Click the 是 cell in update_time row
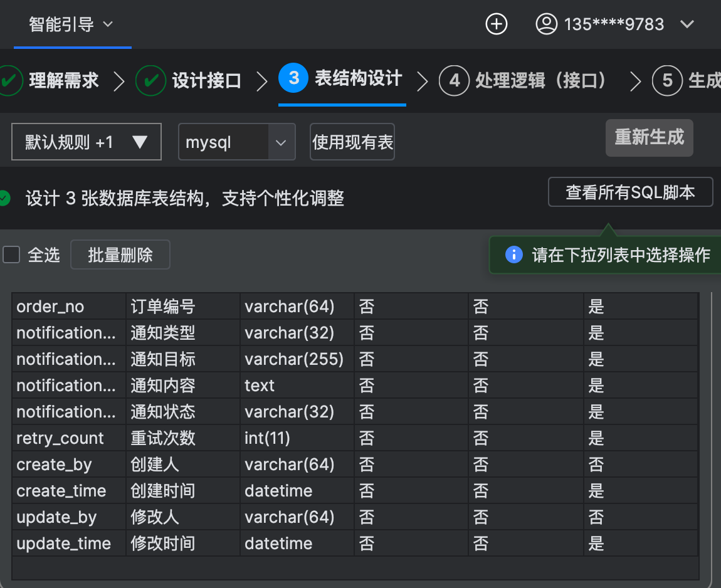 (641, 543)
